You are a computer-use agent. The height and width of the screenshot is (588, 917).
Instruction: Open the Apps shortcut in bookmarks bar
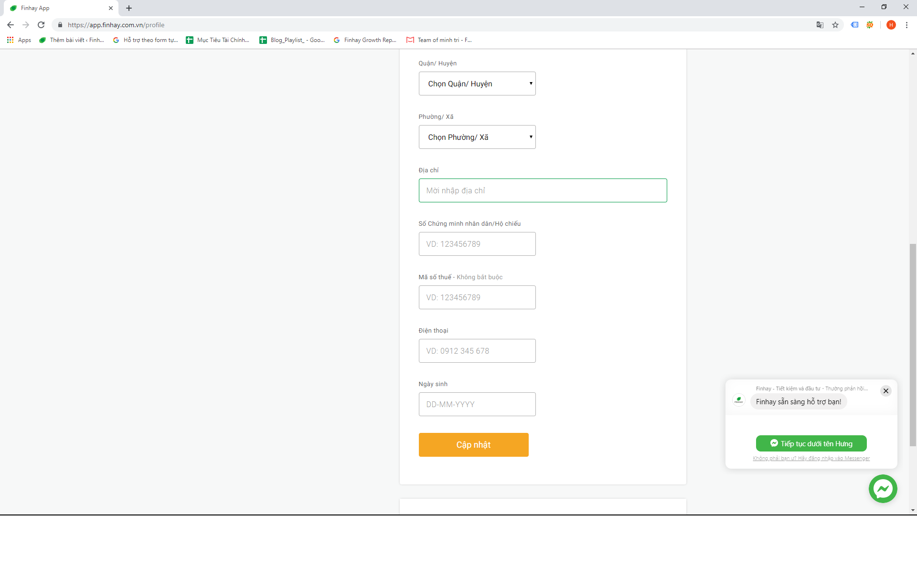click(19, 40)
